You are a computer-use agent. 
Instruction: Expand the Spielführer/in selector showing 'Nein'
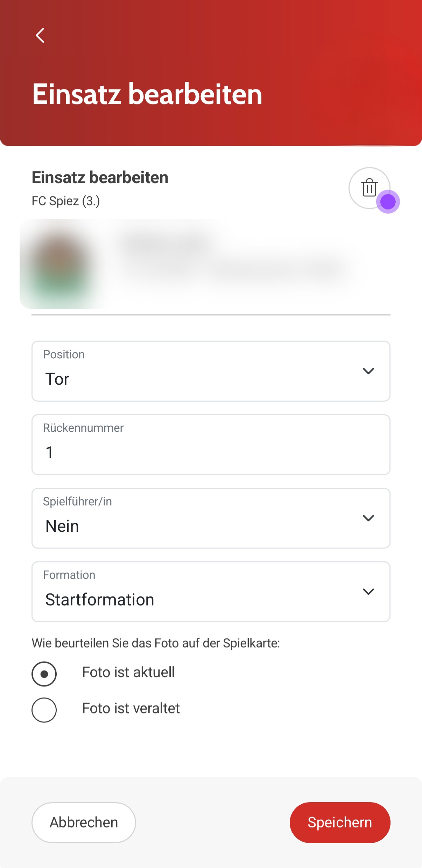[210, 518]
